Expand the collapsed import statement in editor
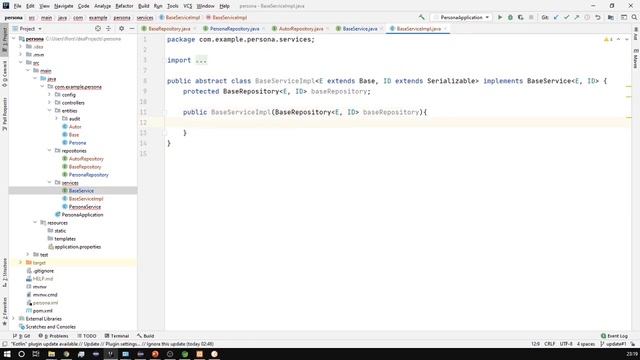 pyautogui.click(x=201, y=60)
